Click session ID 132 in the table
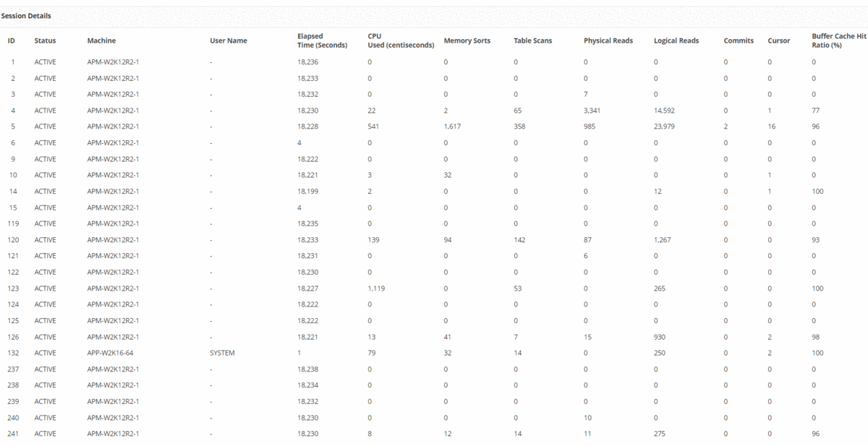 (13, 353)
